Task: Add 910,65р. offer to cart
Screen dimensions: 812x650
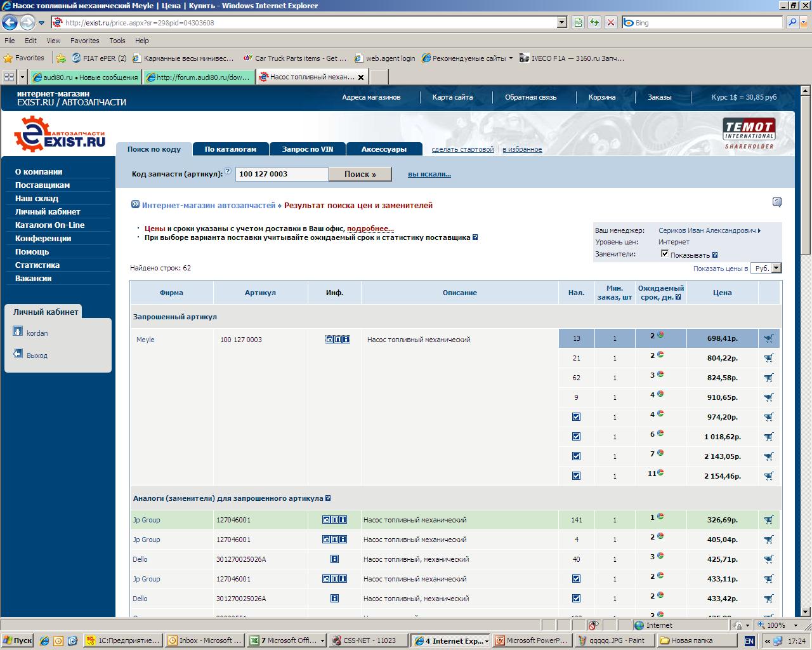Action: point(769,397)
